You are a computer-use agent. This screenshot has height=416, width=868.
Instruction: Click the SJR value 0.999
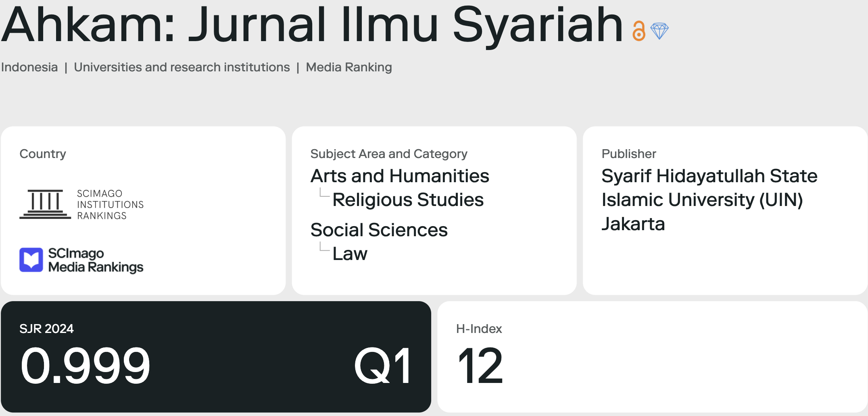click(85, 366)
